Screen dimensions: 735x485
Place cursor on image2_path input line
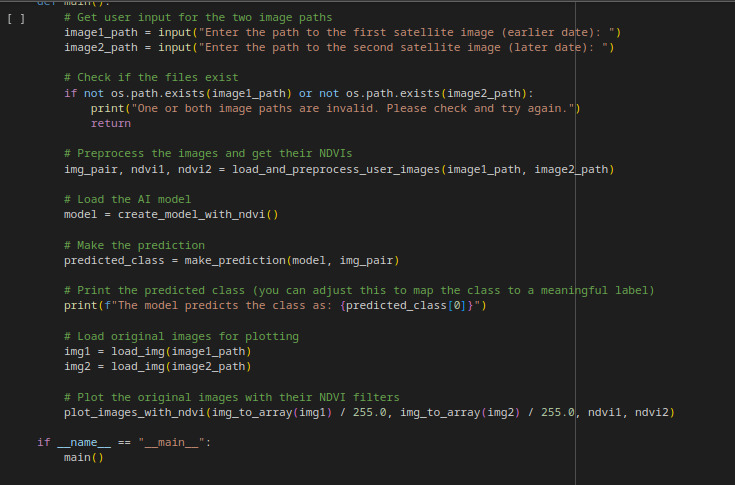pos(342,47)
